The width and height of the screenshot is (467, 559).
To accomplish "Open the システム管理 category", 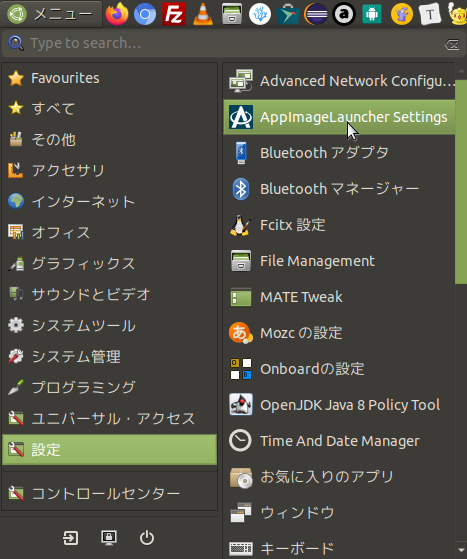I will [109, 357].
